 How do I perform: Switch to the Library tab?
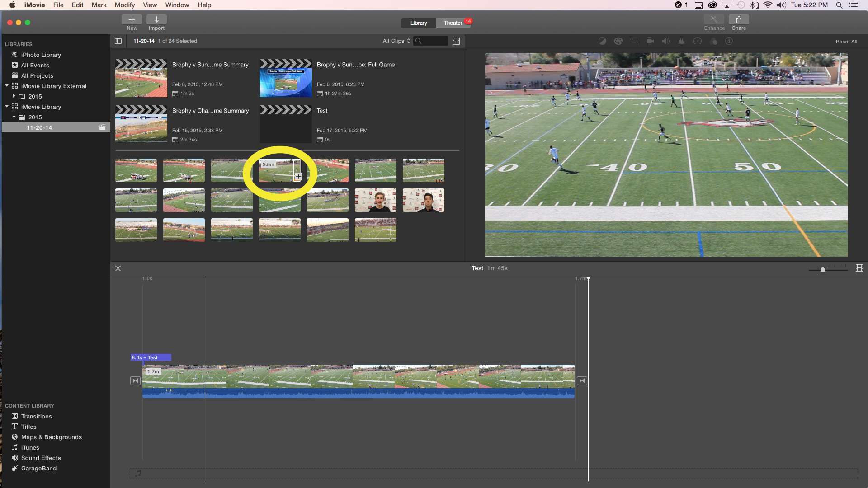tap(419, 23)
